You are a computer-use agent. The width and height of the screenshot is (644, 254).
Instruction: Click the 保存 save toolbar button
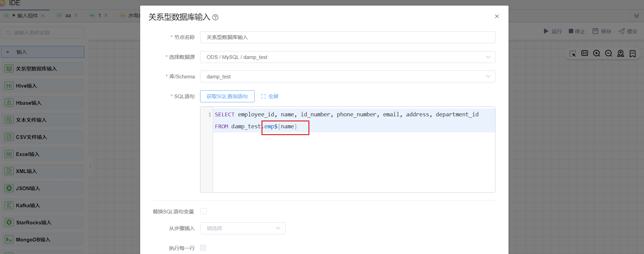coord(602,31)
